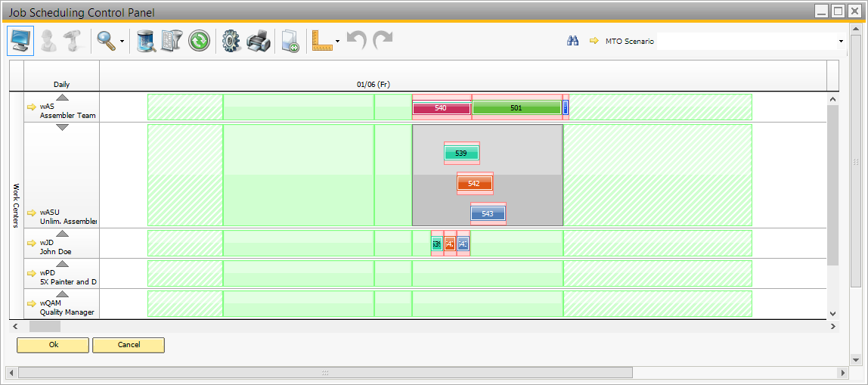Click the monitor view icon in toolbar
Image resolution: width=868 pixels, height=385 pixels.
pos(20,41)
